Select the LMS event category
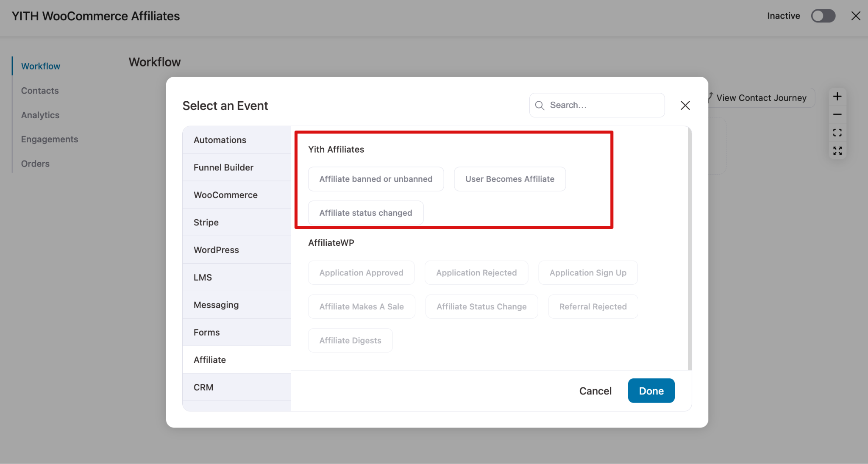 236,278
